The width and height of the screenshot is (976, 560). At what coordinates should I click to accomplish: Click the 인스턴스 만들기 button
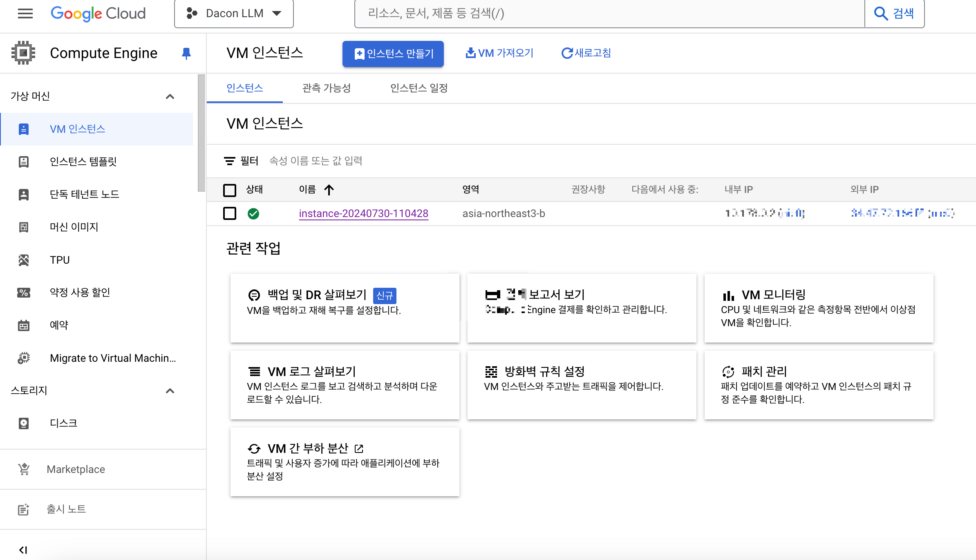pyautogui.click(x=393, y=54)
